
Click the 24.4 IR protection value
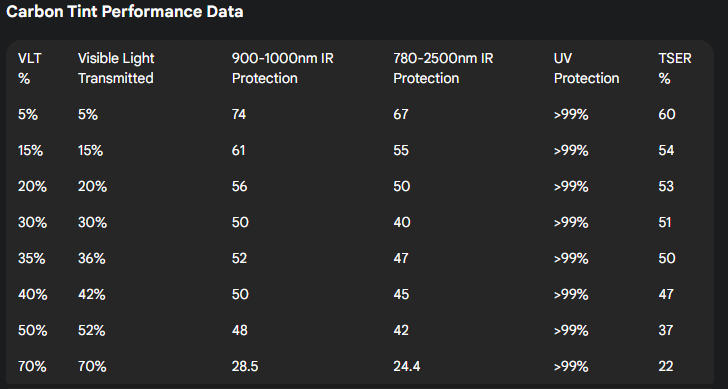coord(406,366)
